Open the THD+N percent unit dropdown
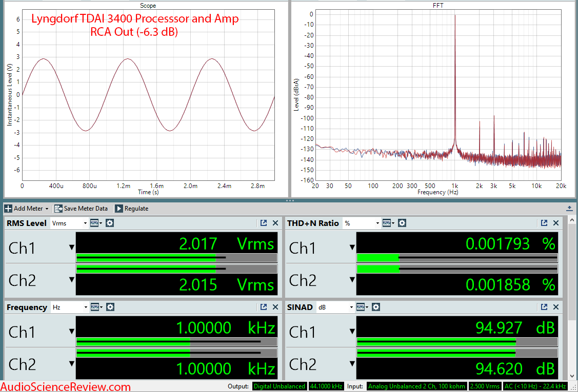Screen dimensions: 578x392 click(362, 223)
